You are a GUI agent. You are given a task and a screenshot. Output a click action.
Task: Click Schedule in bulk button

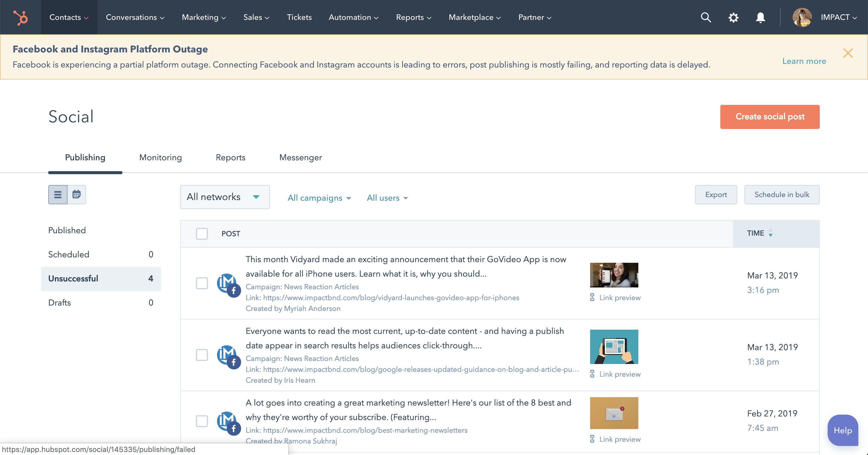782,195
